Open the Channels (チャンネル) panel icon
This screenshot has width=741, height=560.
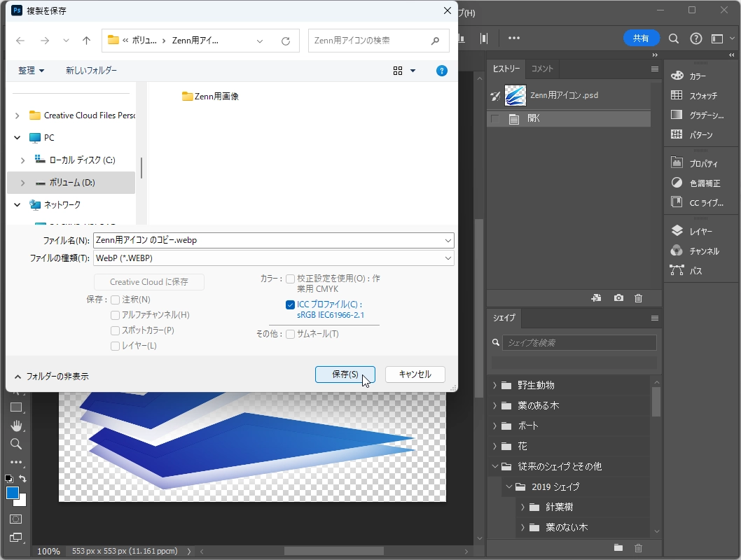tap(677, 251)
